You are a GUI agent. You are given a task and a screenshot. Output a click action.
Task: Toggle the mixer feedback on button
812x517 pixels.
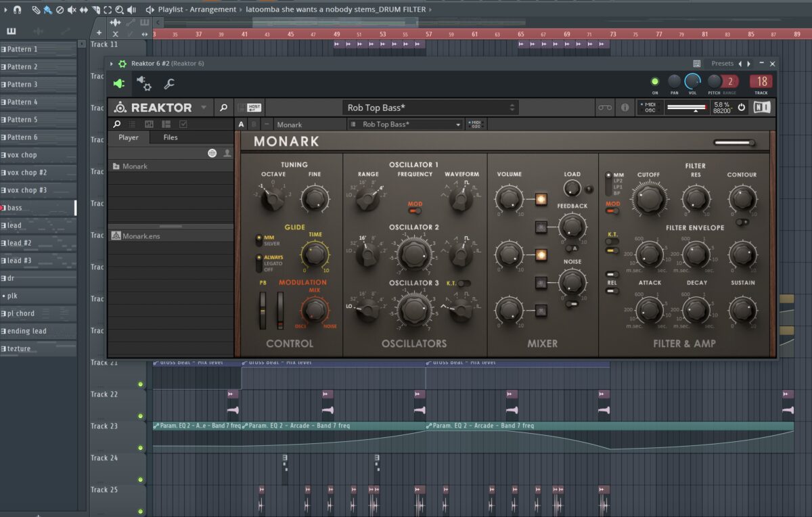(541, 227)
